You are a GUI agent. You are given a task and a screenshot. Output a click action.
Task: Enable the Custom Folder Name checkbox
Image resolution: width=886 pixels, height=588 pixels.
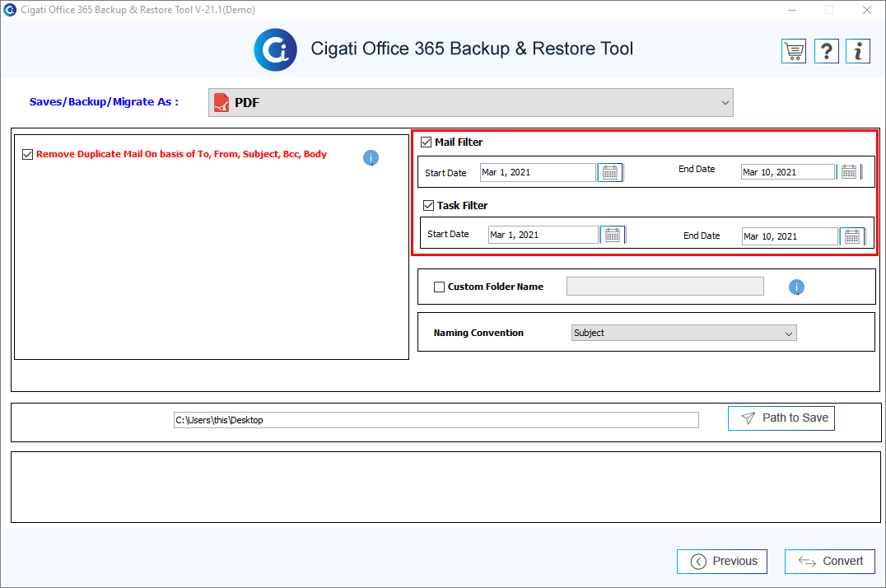[x=439, y=287]
